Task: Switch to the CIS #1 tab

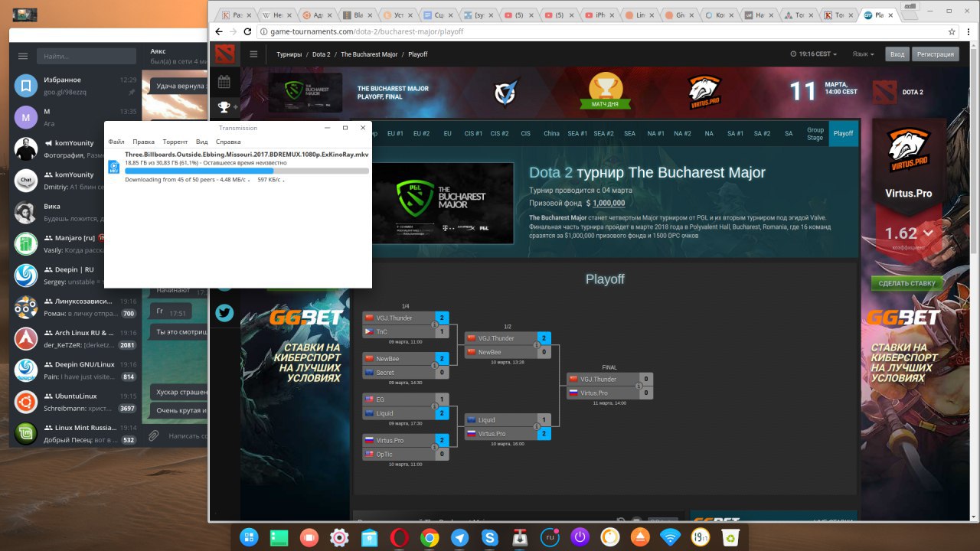Action: point(473,133)
